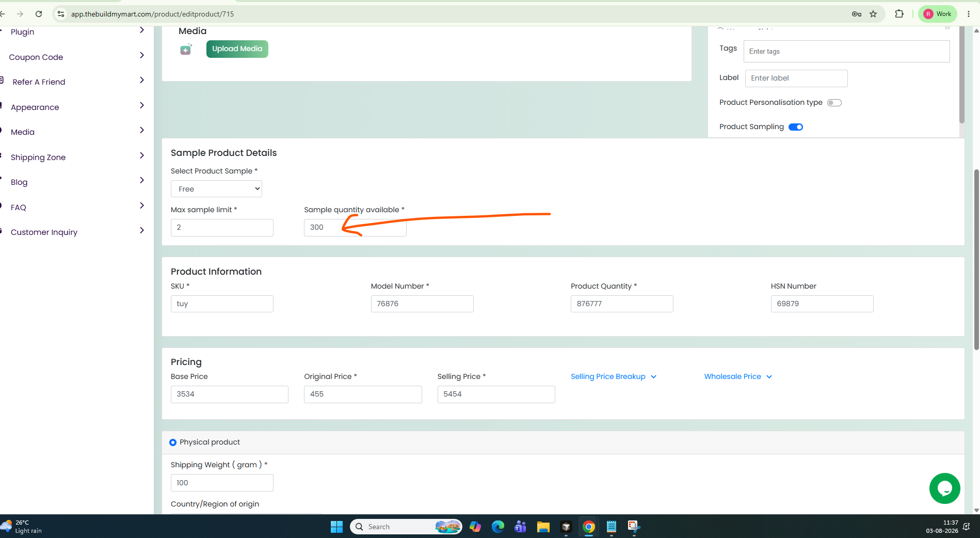Click the media placeholder image icon
Image resolution: width=980 pixels, height=538 pixels.
point(186,50)
